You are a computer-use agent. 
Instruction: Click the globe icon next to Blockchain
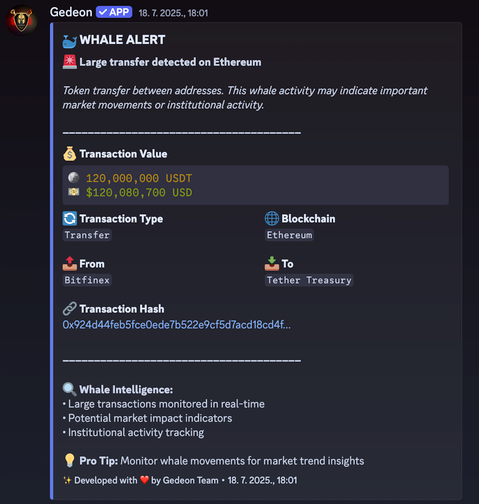(x=272, y=219)
